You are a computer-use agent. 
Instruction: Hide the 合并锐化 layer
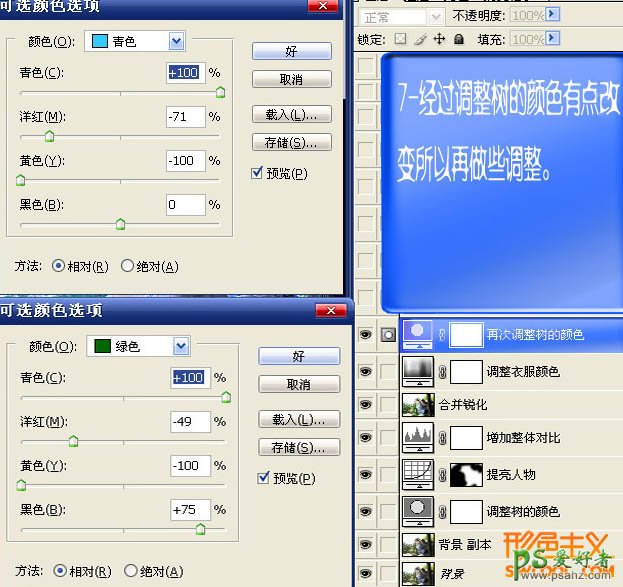(365, 405)
